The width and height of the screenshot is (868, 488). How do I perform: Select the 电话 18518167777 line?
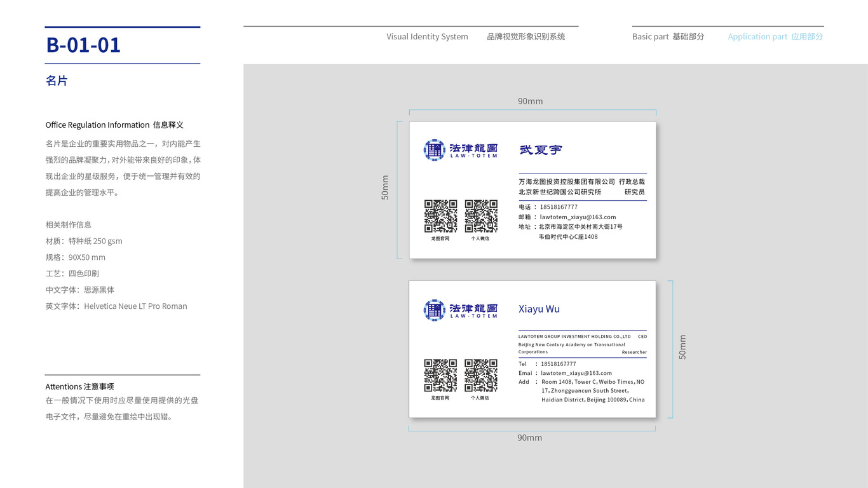[548, 207]
